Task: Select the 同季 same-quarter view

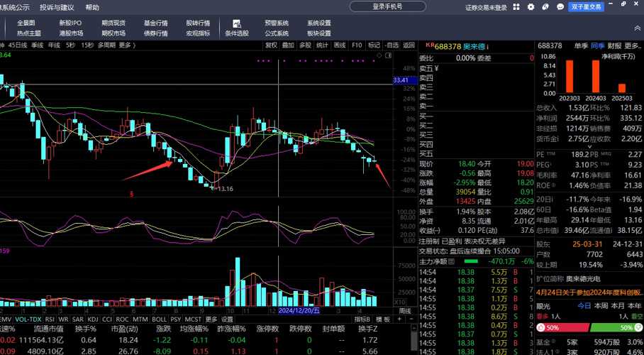Action: point(598,45)
